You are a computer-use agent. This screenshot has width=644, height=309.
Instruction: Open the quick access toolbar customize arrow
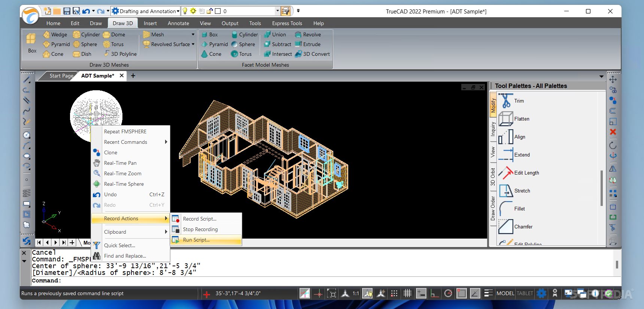pos(298,11)
